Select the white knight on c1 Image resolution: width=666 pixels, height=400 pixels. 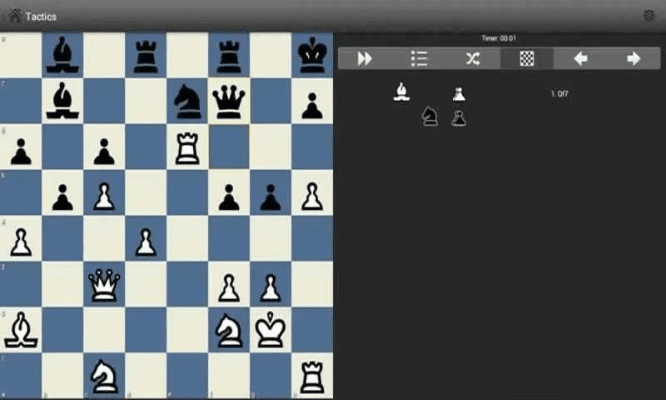[x=104, y=377]
